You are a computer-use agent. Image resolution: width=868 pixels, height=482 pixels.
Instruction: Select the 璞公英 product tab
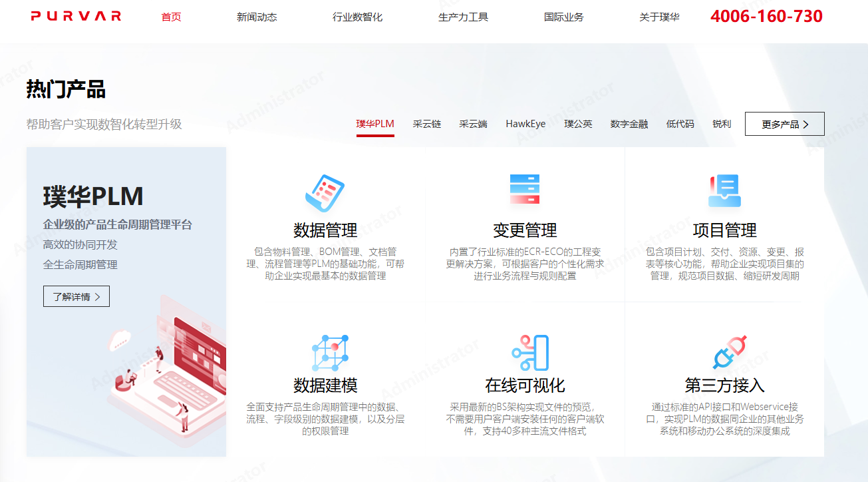click(x=578, y=124)
